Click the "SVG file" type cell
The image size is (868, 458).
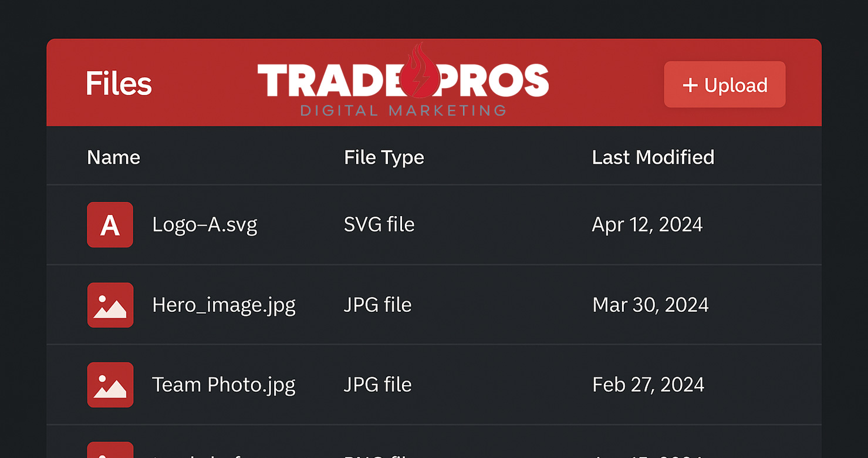tap(379, 225)
